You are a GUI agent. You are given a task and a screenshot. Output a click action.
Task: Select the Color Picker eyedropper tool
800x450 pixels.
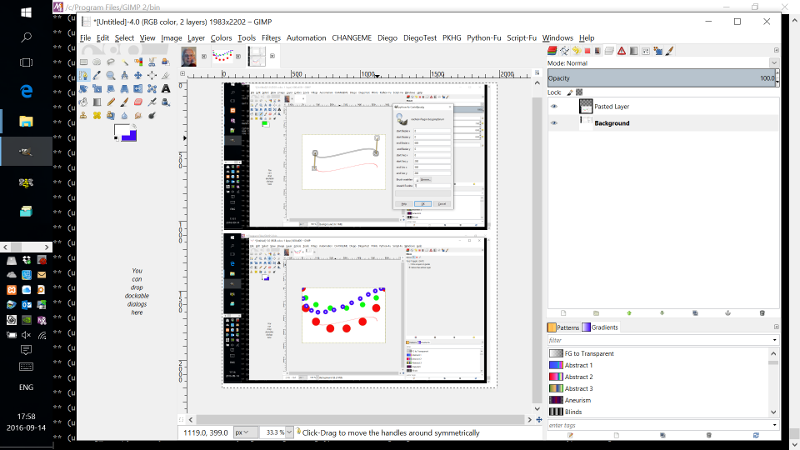(x=96, y=75)
